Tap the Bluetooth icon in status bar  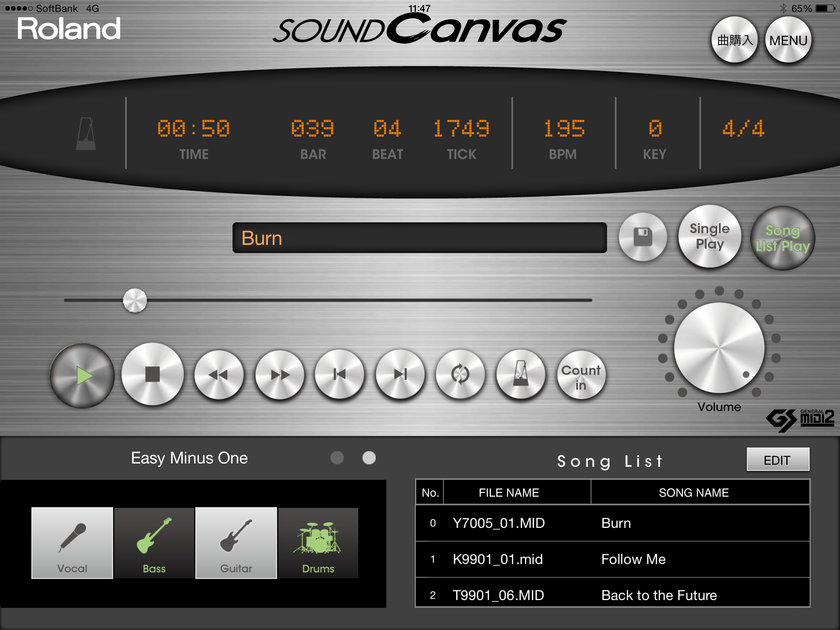783,8
